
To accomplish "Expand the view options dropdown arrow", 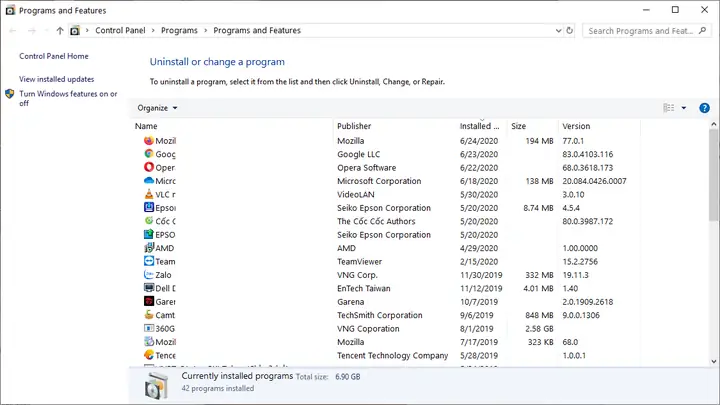I will [x=684, y=108].
